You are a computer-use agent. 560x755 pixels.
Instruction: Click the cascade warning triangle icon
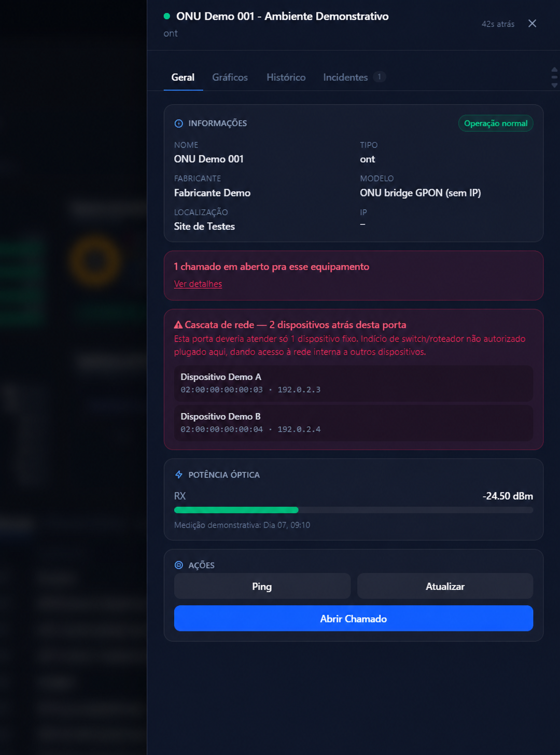(178, 325)
